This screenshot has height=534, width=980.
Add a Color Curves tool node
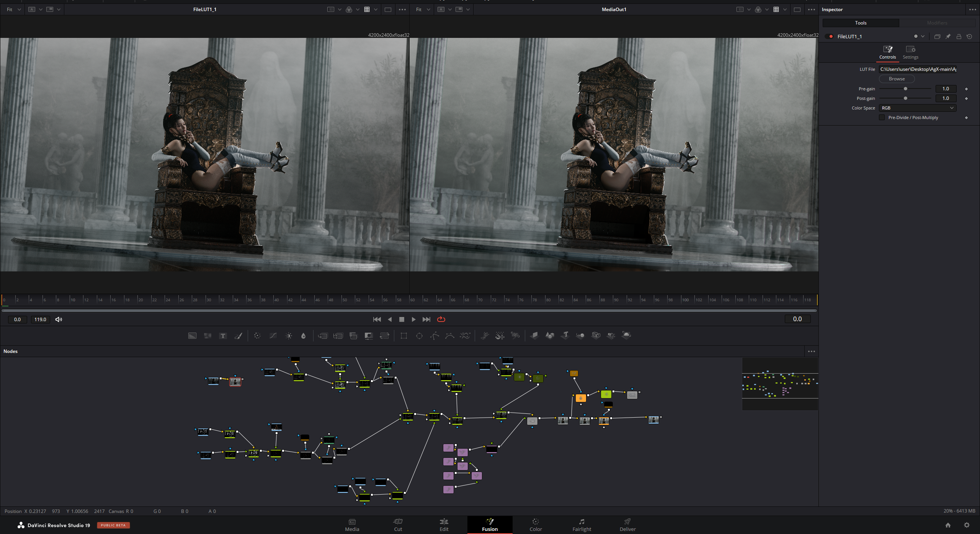[x=273, y=336]
